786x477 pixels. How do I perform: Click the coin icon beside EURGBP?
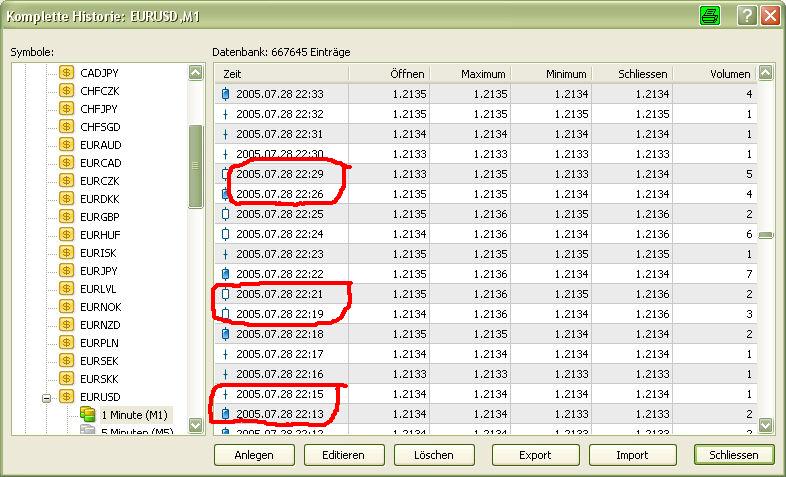(x=67, y=216)
